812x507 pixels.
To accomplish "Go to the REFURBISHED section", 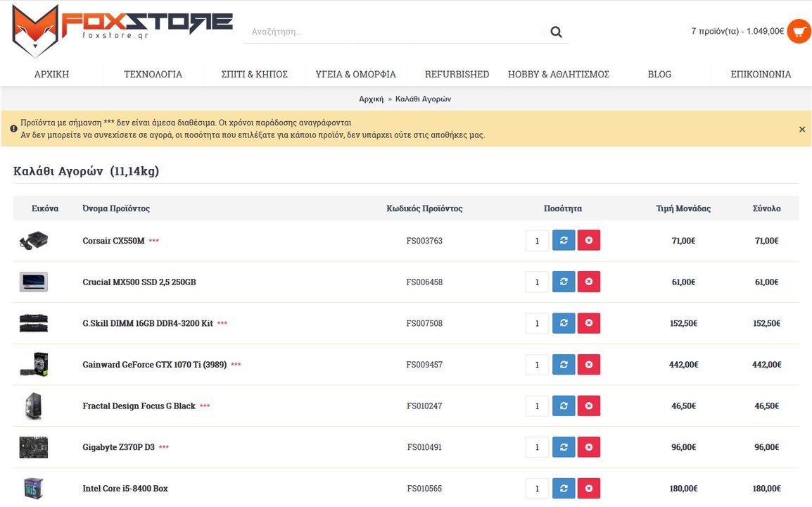I will [x=457, y=74].
